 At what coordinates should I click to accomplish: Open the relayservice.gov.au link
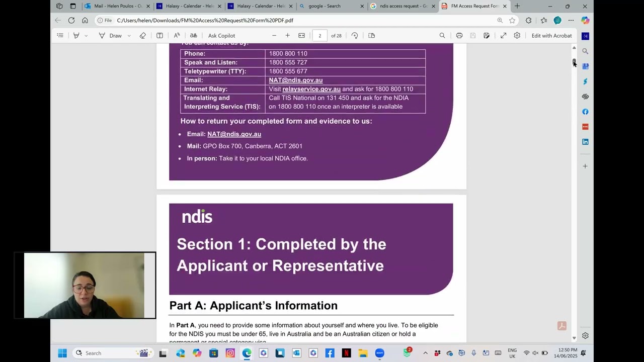[x=311, y=89]
